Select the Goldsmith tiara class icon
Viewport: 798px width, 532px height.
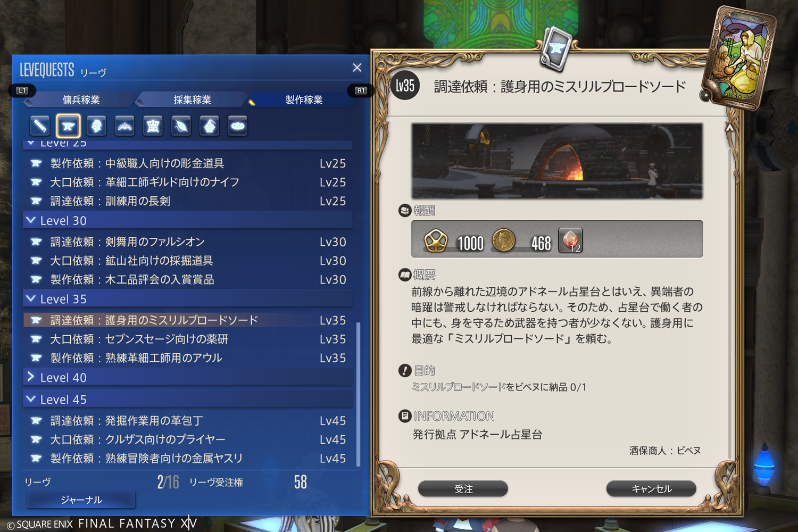point(124,126)
